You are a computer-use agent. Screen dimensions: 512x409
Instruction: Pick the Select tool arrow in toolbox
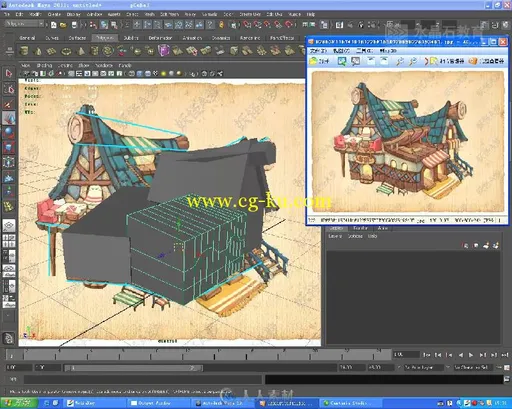[9, 74]
